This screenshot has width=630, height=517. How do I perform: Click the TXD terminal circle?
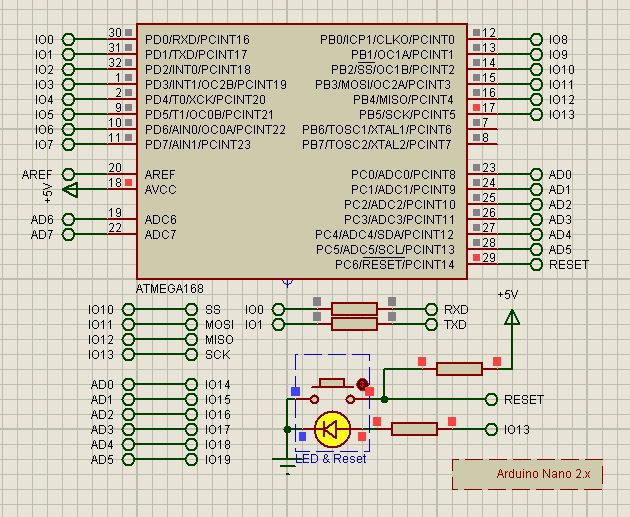[x=431, y=324]
